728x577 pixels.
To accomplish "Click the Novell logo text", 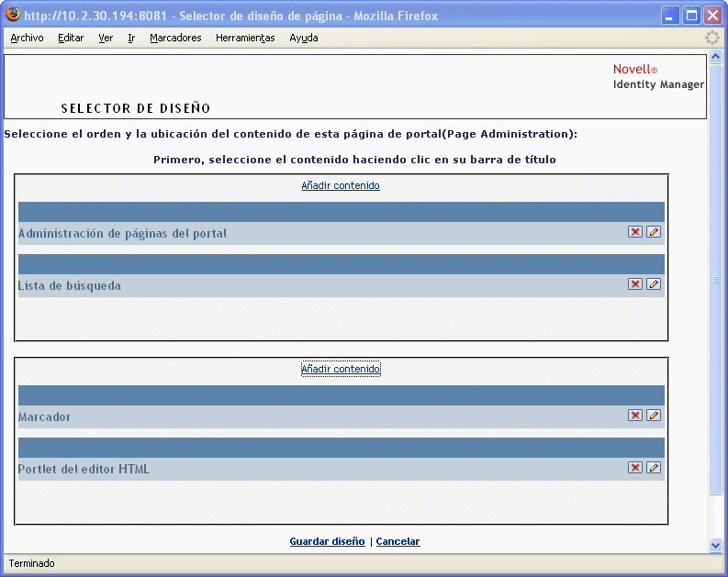I will [634, 69].
